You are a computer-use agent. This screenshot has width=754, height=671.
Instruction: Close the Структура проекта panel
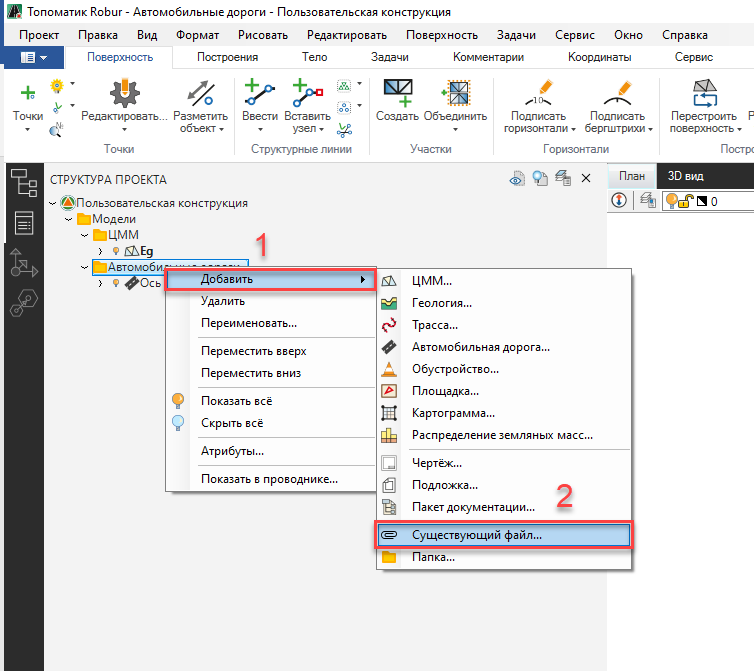click(x=586, y=178)
